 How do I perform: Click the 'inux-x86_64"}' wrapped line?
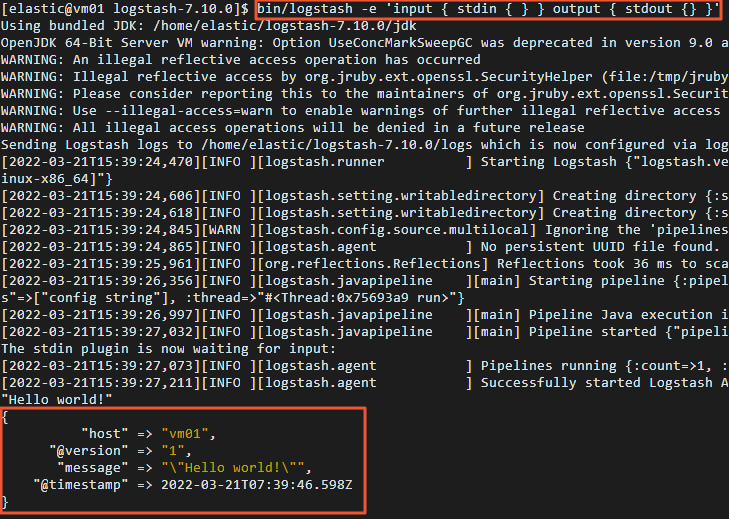pos(57,179)
